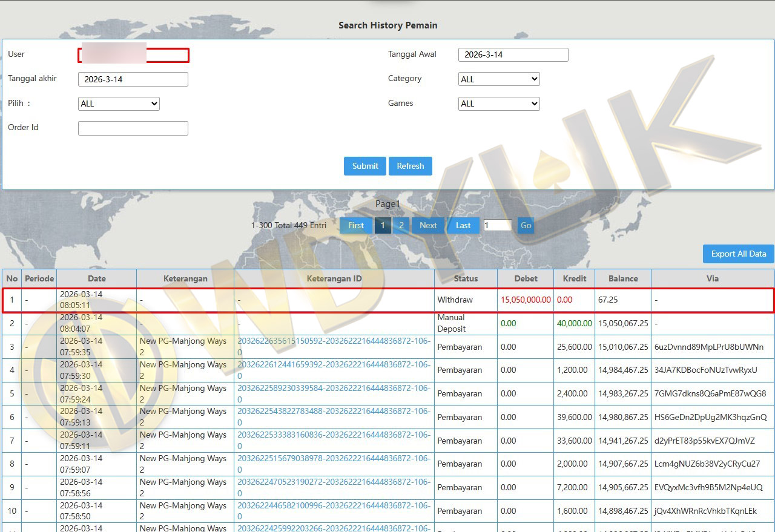Viewport: 775px width, 532px height.
Task: Click the Refresh button
Action: click(410, 166)
